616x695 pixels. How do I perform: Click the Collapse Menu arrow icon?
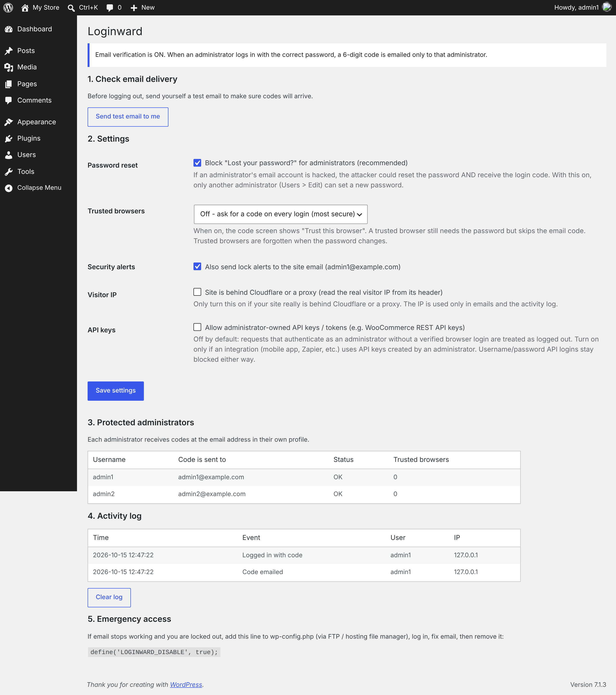(9, 188)
